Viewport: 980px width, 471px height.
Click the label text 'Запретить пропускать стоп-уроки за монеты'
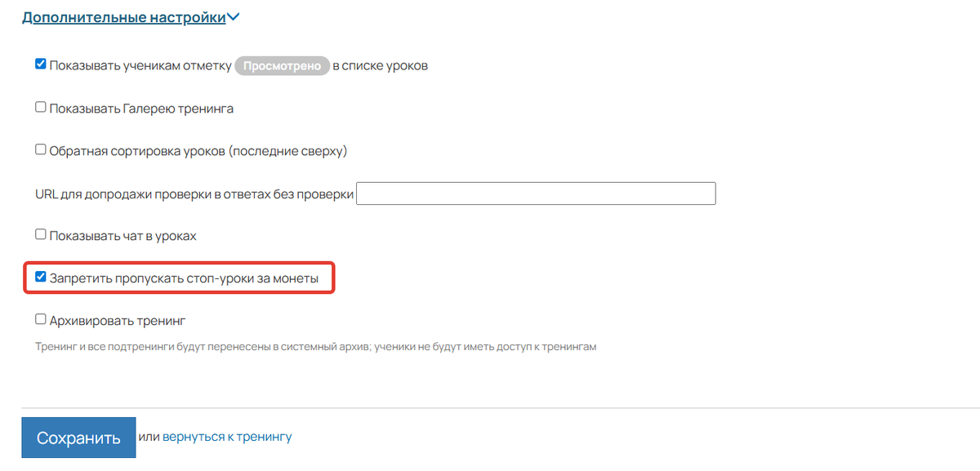[191, 278]
